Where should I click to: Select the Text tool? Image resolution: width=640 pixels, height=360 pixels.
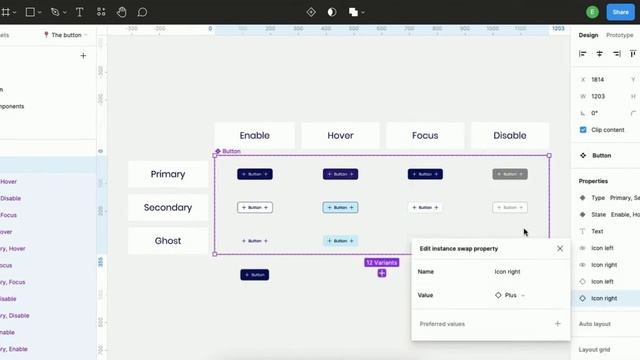pos(80,12)
